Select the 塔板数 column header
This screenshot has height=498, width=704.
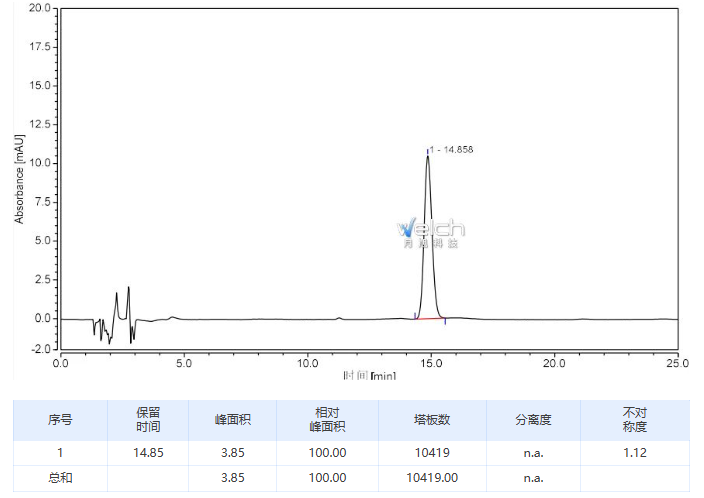click(431, 420)
